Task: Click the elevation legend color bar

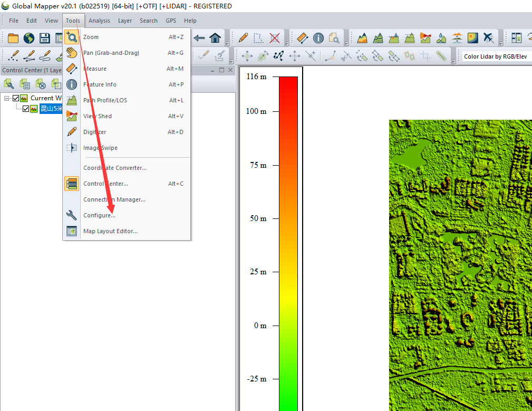Action: (288, 244)
